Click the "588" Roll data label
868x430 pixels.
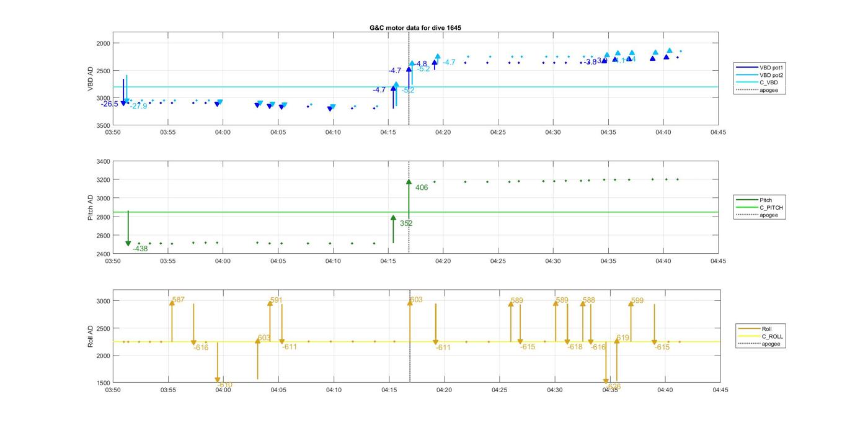(x=589, y=300)
